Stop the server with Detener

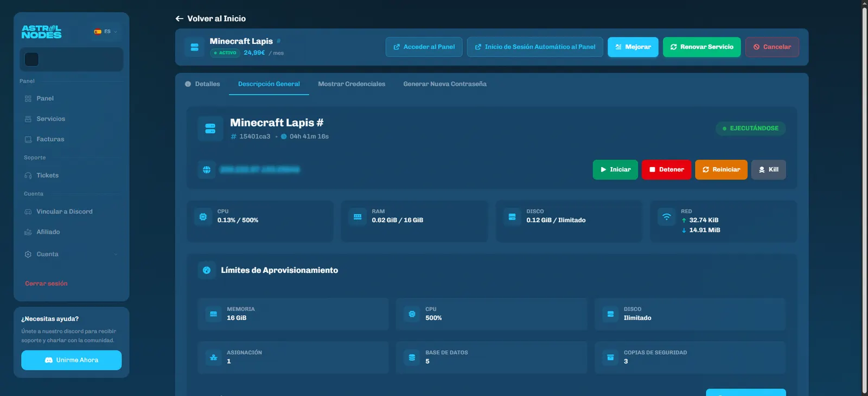(x=667, y=170)
